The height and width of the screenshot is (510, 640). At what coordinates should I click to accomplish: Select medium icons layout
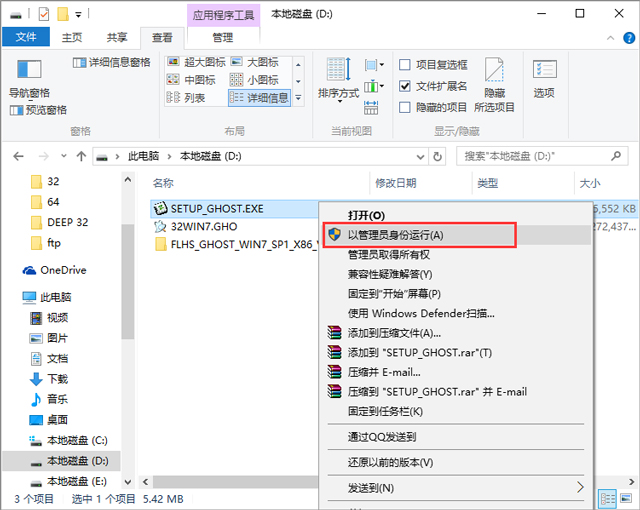tap(191, 80)
